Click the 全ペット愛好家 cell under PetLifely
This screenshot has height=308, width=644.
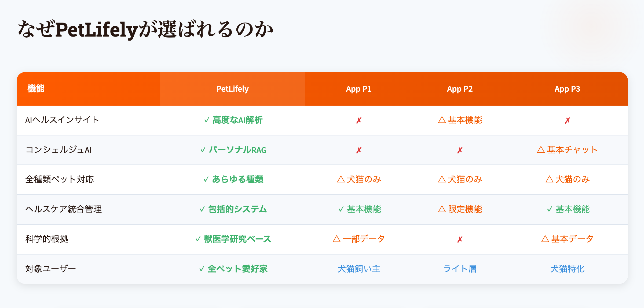(237, 269)
